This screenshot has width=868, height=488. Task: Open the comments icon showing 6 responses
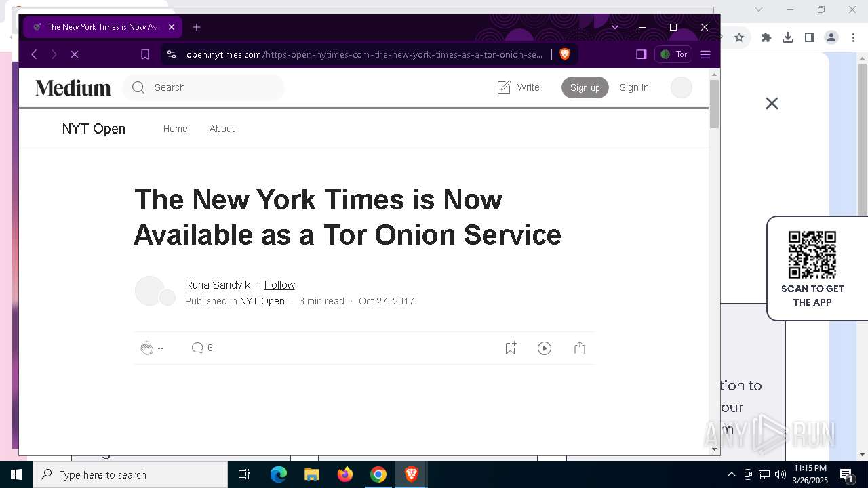[197, 348]
